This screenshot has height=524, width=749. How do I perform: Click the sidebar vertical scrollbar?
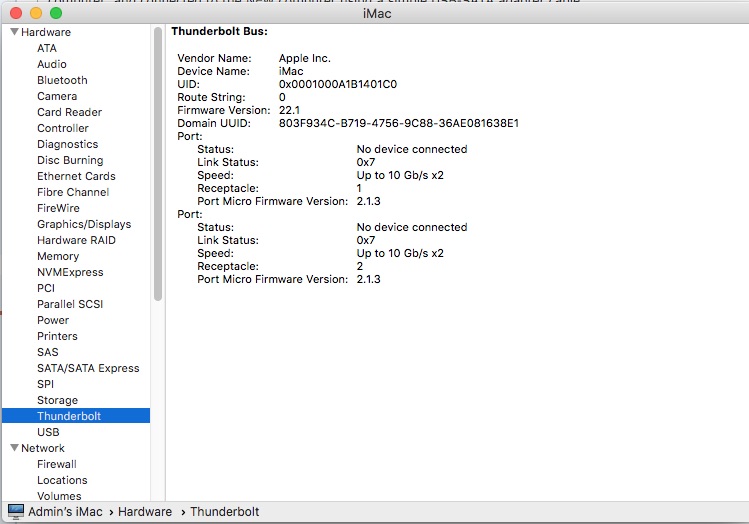point(158,164)
